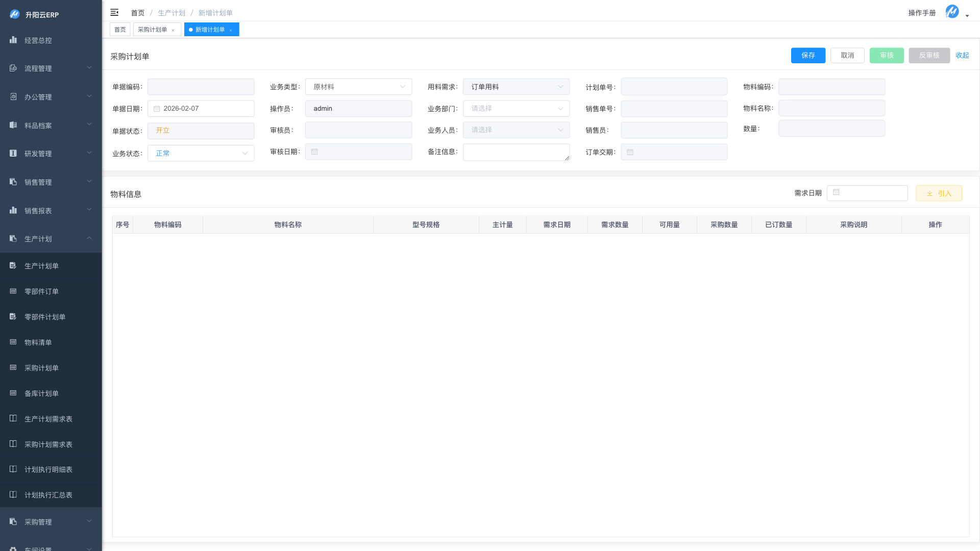This screenshot has height=551, width=980.
Task: Click the 经营总控 bar chart icon
Action: pos(13,40)
